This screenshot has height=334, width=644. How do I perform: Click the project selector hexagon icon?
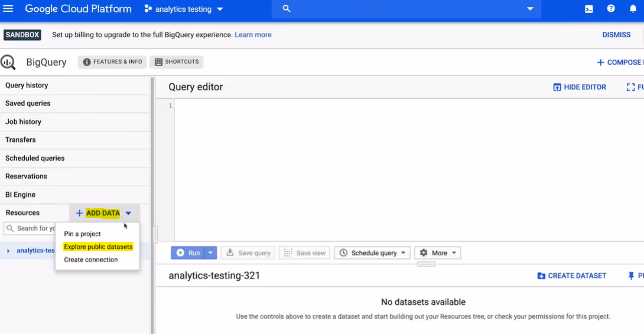click(148, 9)
